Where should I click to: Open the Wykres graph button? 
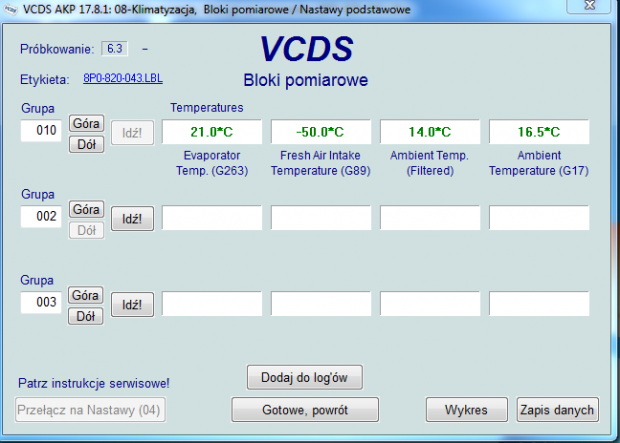467,410
